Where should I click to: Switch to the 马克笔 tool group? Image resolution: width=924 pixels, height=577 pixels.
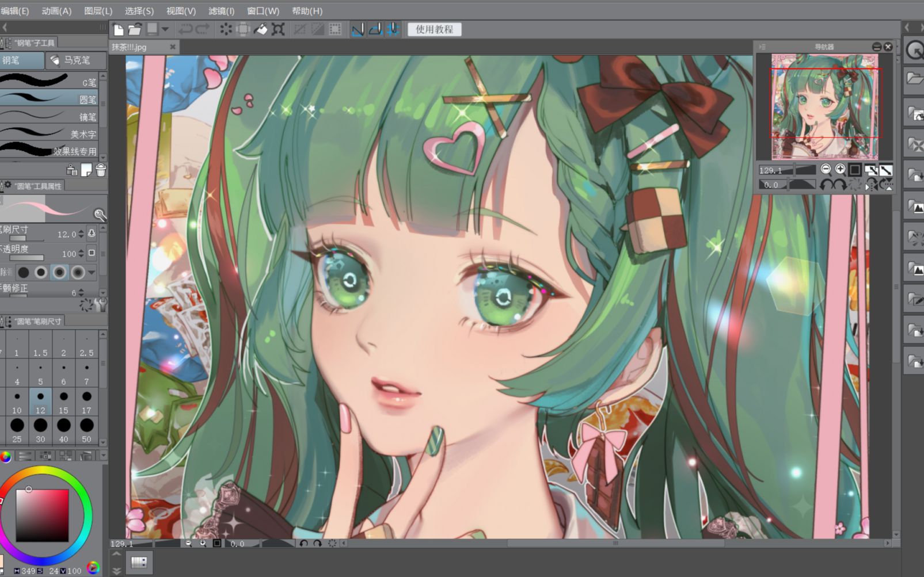76,60
